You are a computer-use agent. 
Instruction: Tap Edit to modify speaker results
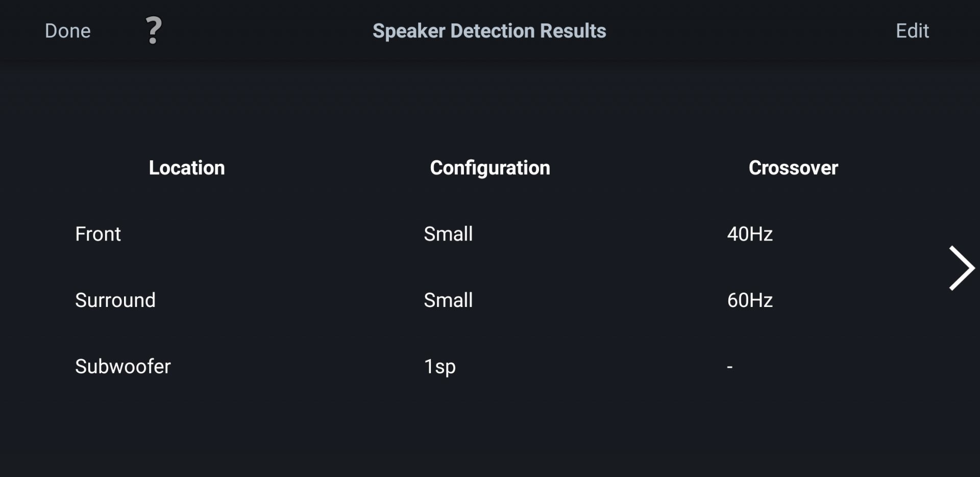point(912,31)
